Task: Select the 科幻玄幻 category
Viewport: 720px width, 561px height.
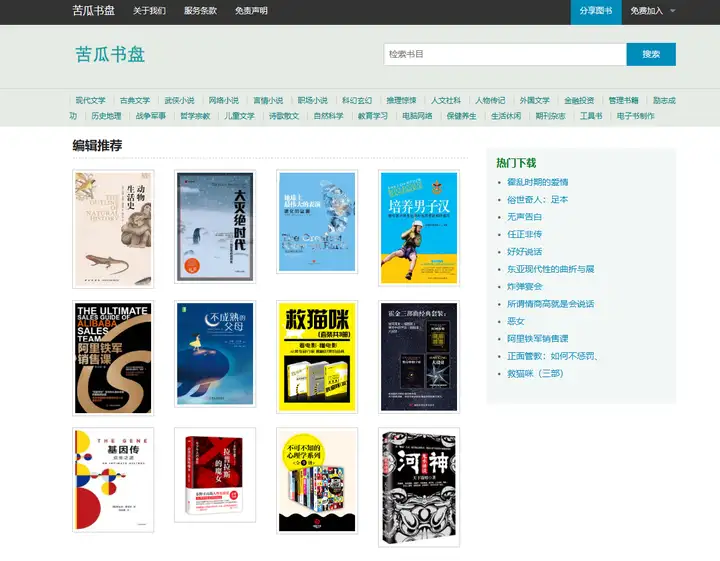Action: [357, 100]
